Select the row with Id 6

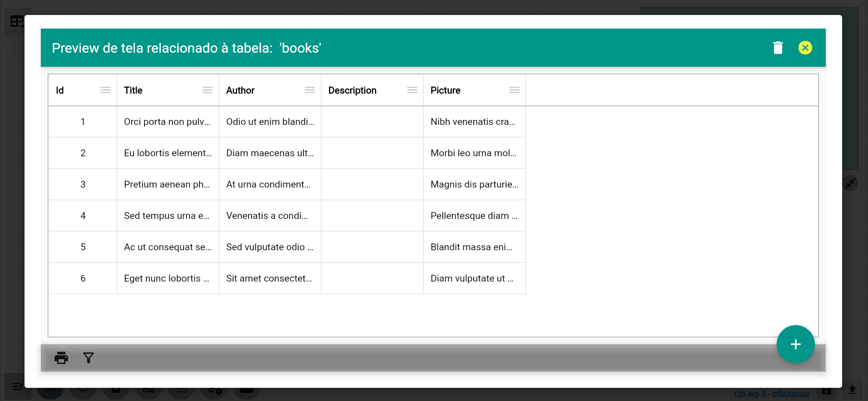click(287, 278)
